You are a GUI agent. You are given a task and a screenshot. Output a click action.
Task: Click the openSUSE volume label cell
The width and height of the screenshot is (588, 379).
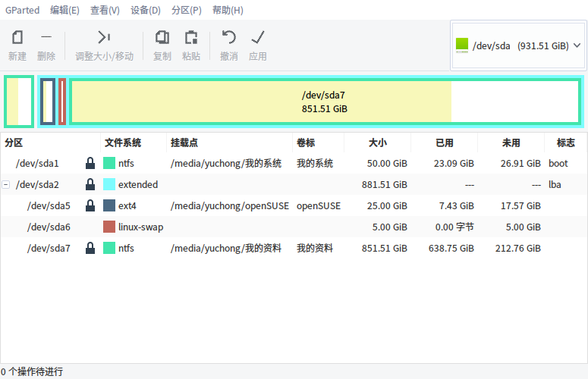pos(319,206)
